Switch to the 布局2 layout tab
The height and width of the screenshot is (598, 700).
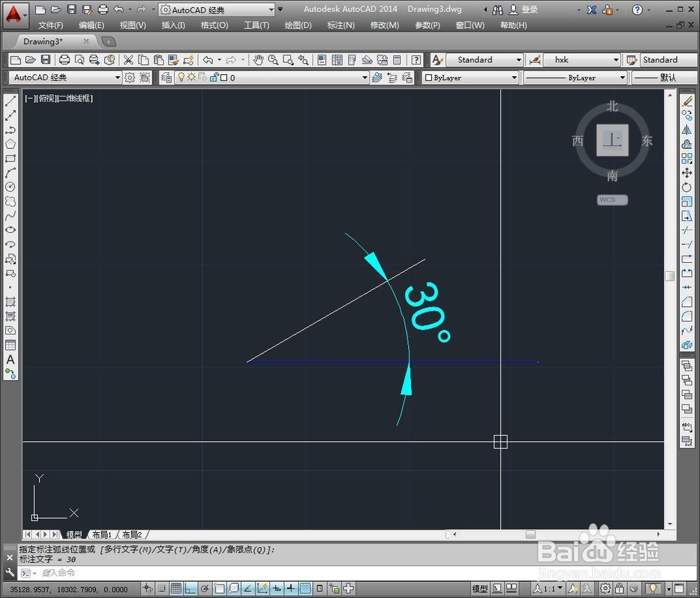point(132,534)
